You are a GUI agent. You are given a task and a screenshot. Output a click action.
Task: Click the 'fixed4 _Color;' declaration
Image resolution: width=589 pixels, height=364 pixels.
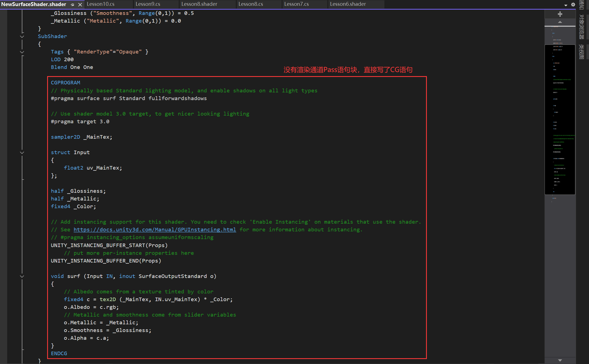coord(73,207)
